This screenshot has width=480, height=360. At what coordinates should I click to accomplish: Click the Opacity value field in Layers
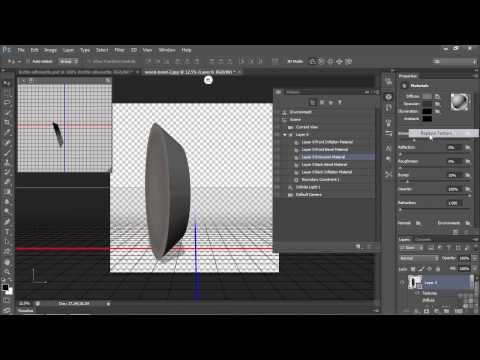point(464,258)
